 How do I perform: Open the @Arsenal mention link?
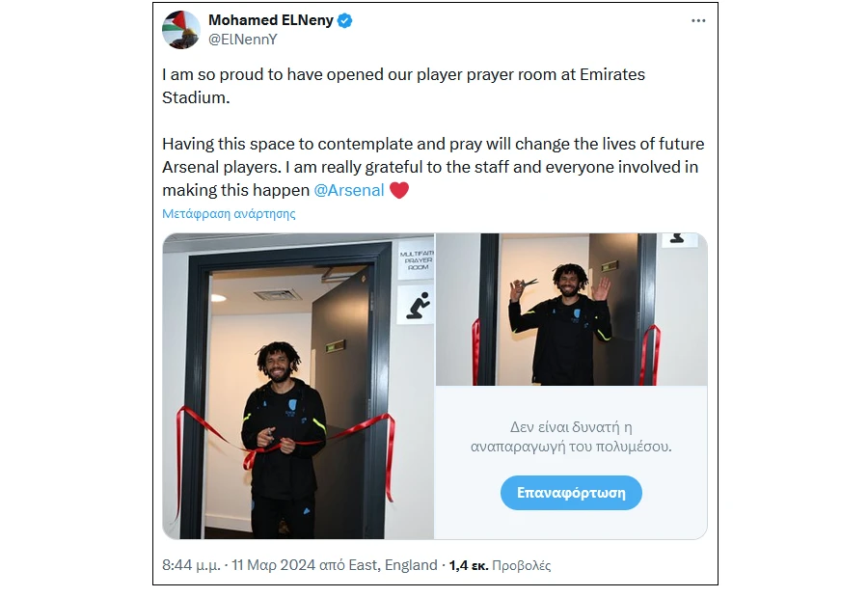(349, 190)
